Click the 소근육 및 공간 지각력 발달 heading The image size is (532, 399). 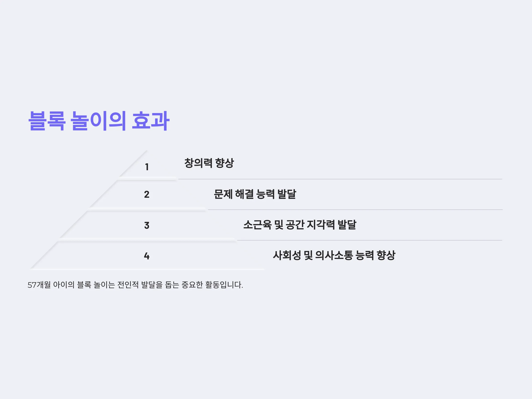300,225
